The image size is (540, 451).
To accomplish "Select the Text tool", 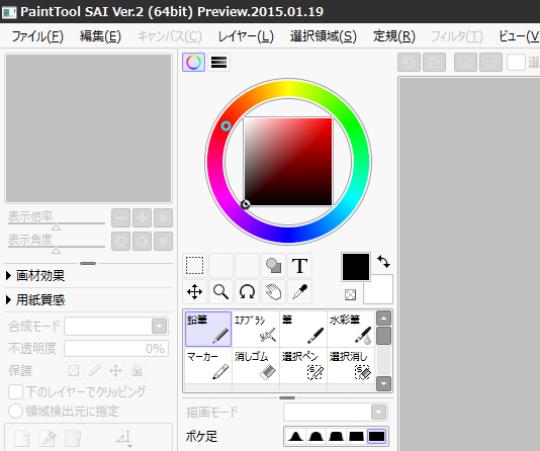I will (300, 266).
